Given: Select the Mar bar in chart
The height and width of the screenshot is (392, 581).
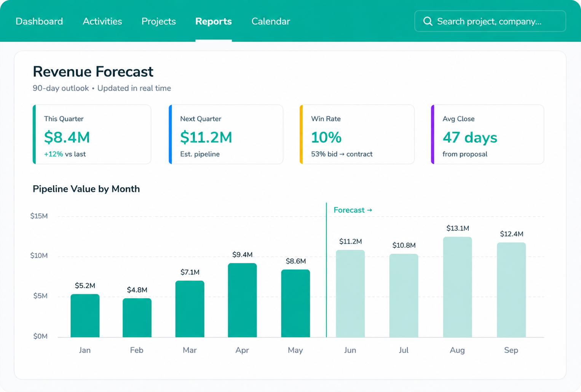Looking at the screenshot, I should click(190, 309).
